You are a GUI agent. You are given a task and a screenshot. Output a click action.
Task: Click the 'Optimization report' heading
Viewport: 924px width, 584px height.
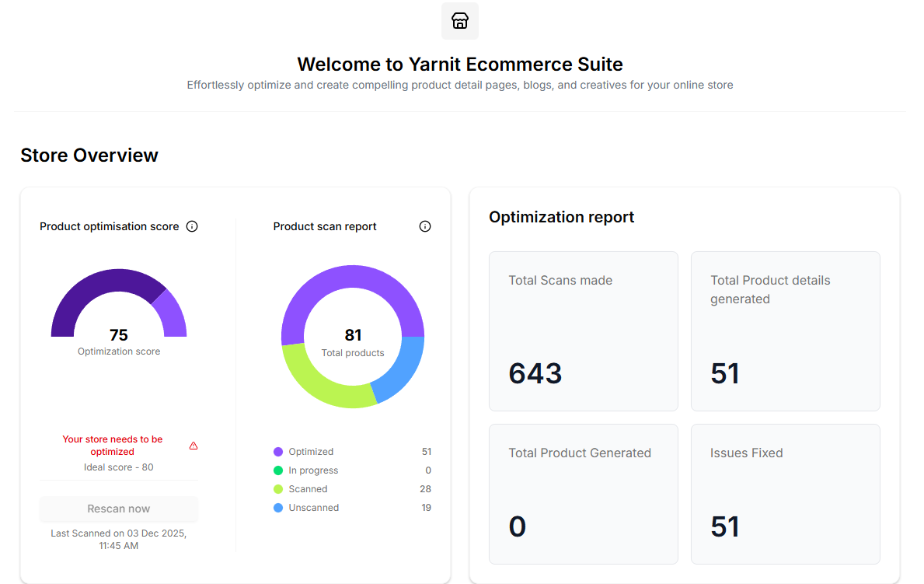coord(562,217)
